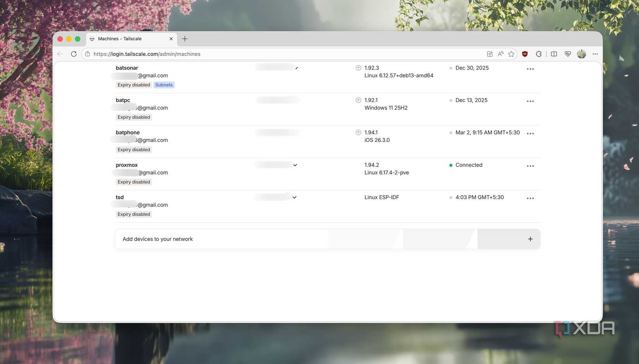
Task: Click the Browser Essentials heart icon
Action: point(568,54)
